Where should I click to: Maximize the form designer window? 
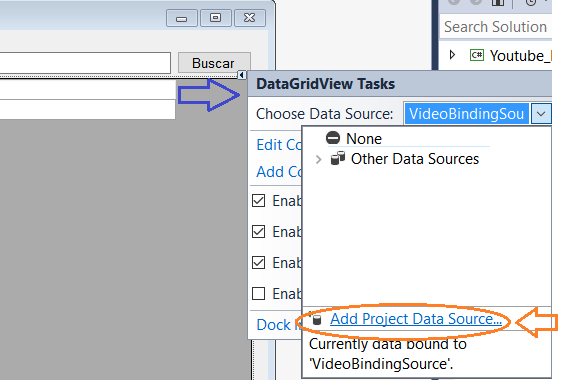click(x=215, y=18)
